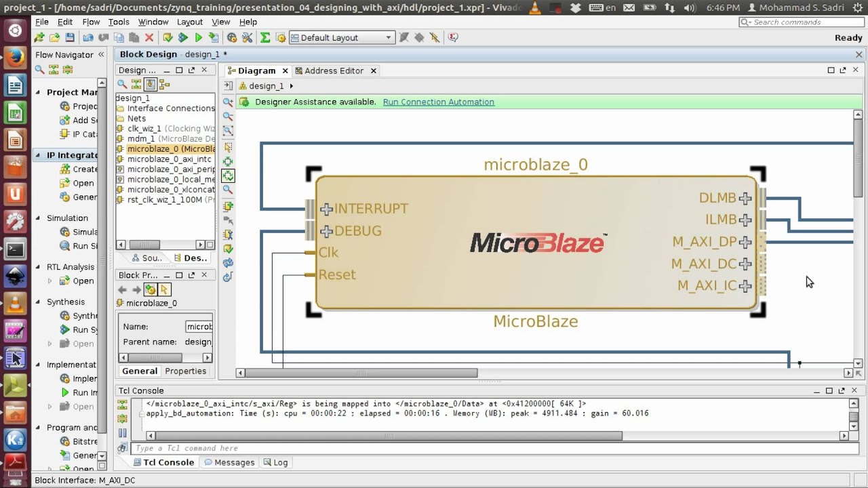
Task: Expand M_AXI_IC interface on MicroBlaze
Action: 745,286
